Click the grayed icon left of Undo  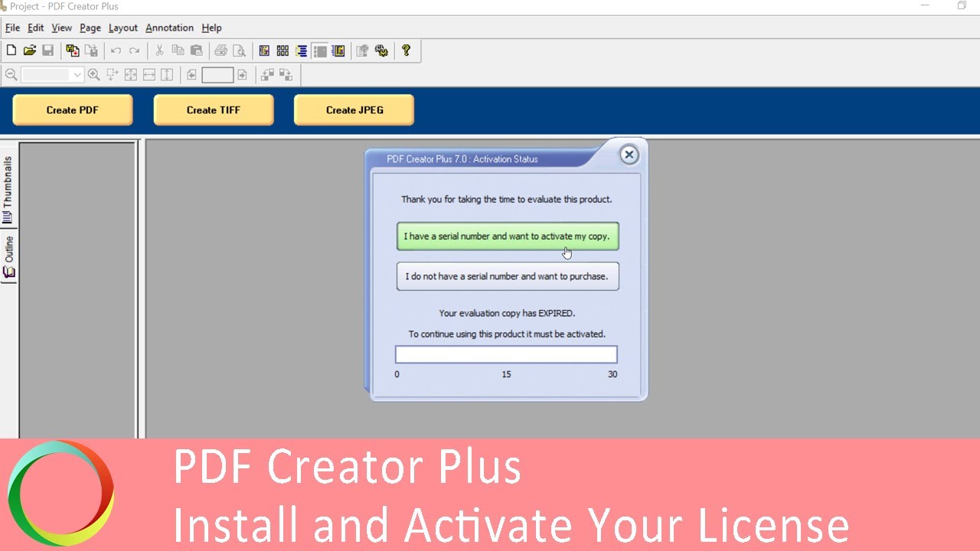(x=91, y=51)
